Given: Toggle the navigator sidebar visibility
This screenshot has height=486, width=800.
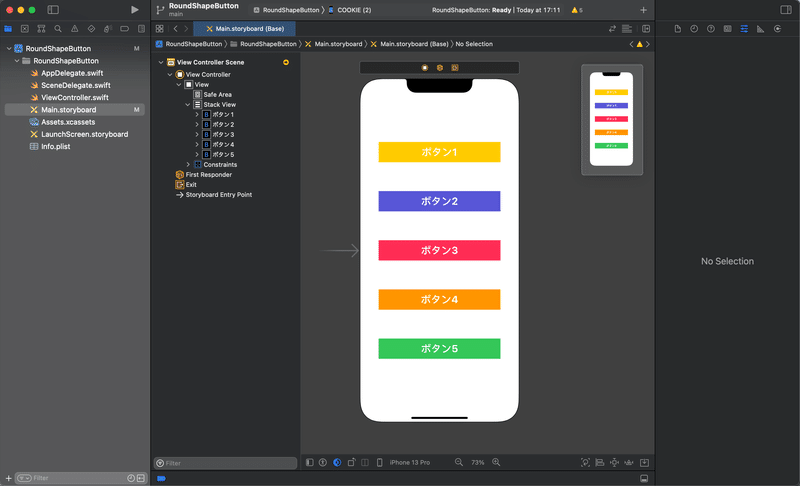Looking at the screenshot, I should (53, 10).
